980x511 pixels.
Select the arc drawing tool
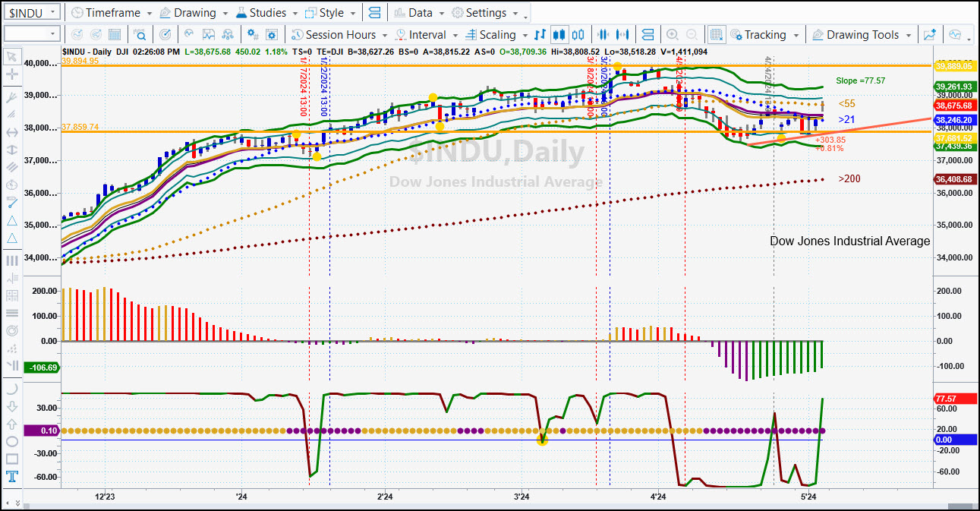coord(11,388)
